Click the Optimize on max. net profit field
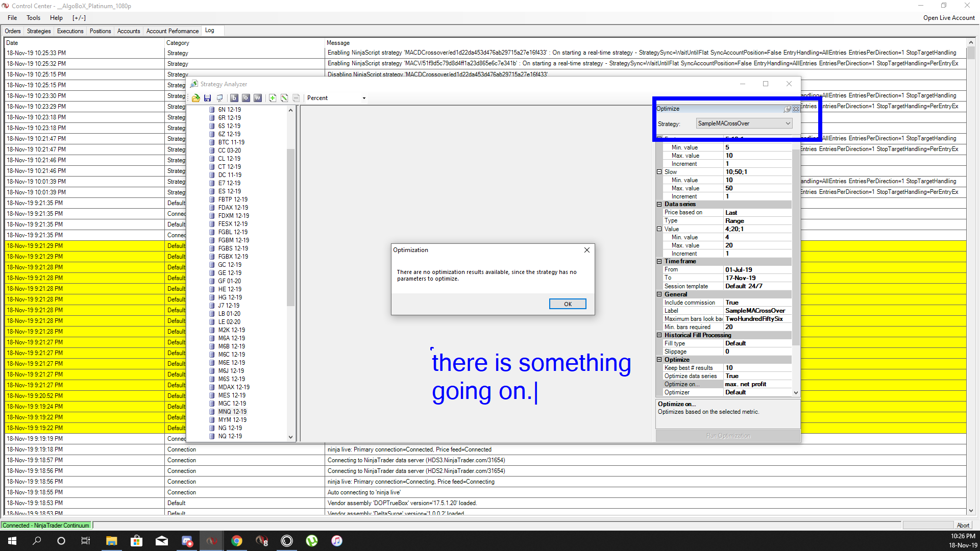Viewport: 980px width, 551px height. coord(745,384)
